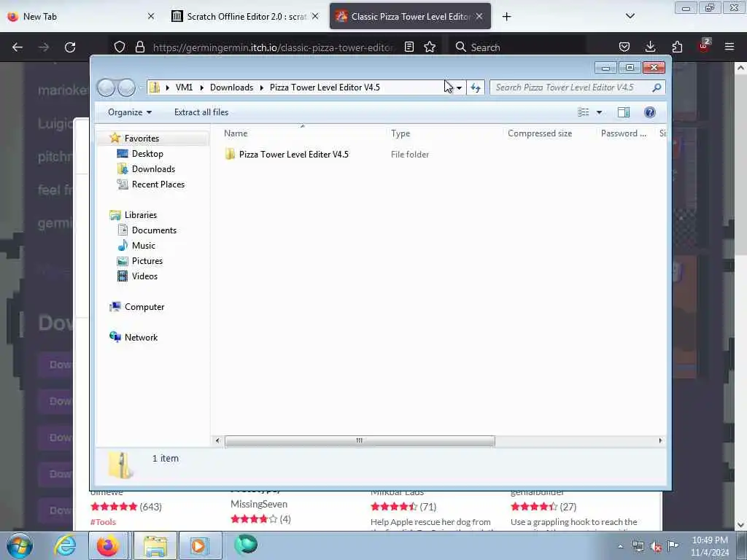Open the view options dropdown arrow

[x=600, y=112]
